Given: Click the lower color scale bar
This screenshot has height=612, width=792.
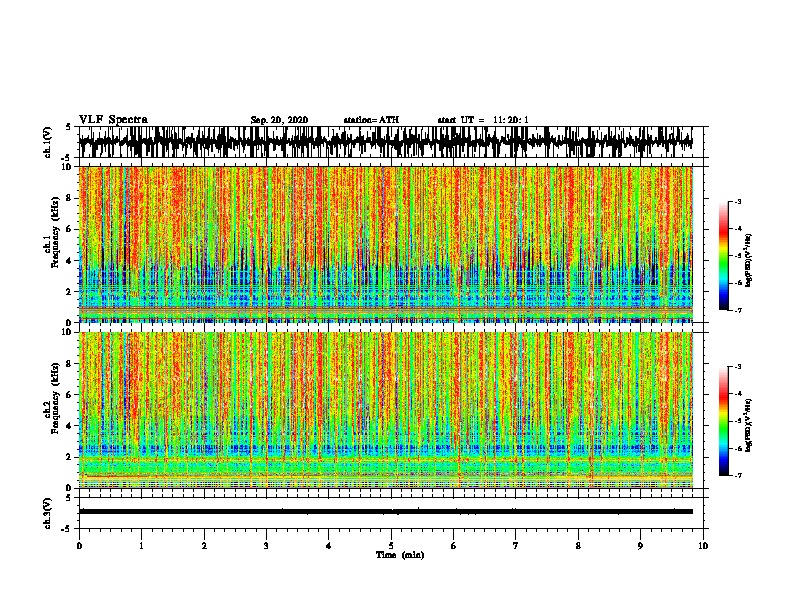Looking at the screenshot, I should 724,421.
